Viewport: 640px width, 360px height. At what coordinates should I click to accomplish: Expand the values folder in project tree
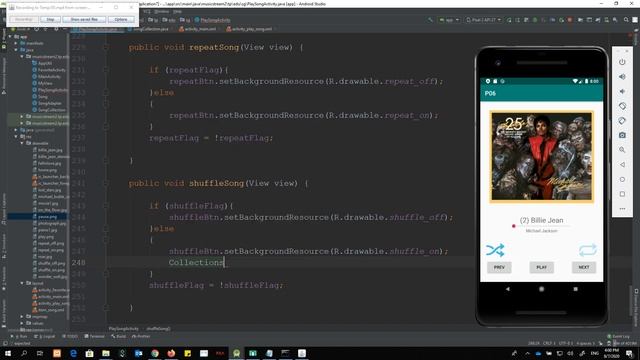22,323
